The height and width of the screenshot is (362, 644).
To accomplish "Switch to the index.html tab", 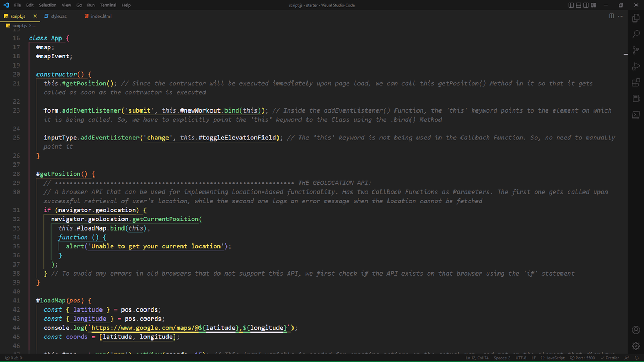I will pyautogui.click(x=101, y=16).
